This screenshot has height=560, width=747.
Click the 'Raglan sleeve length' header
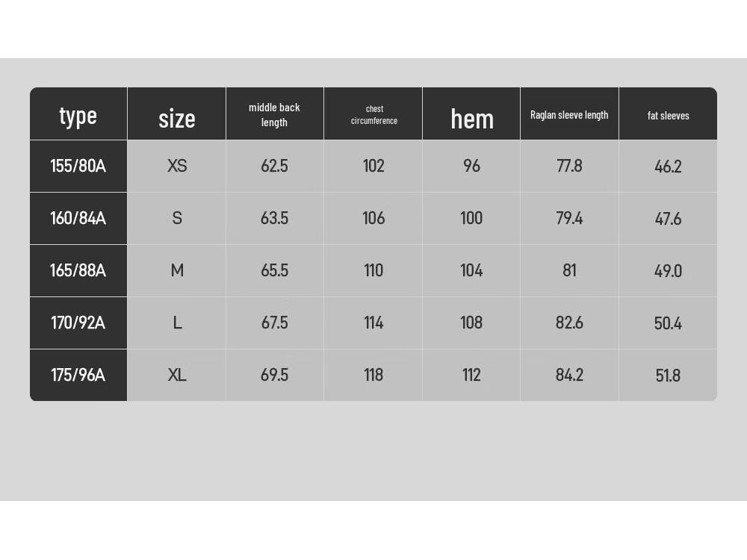click(x=569, y=115)
